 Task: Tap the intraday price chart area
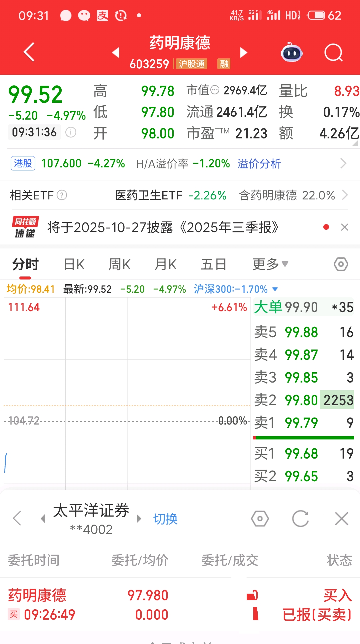tap(127, 394)
